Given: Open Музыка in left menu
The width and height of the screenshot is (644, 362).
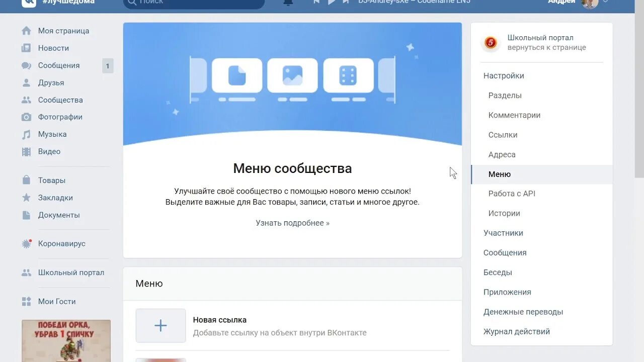Looking at the screenshot, I should pyautogui.click(x=52, y=134).
